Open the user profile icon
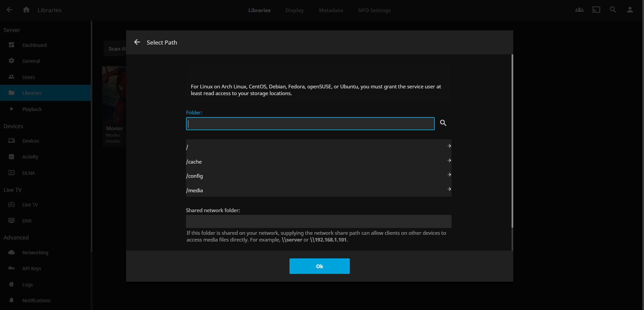644x310 pixels. click(630, 10)
